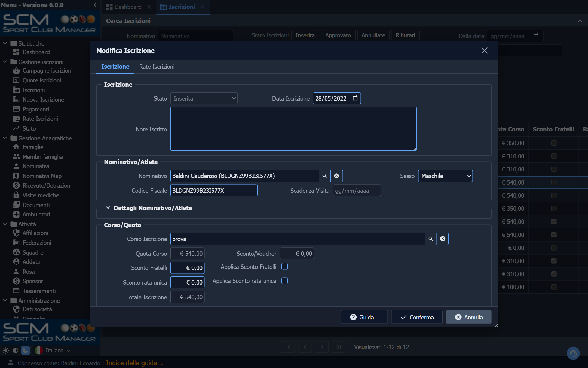
Task: Open Dashboard in the sidebar menu
Action: tap(31, 52)
